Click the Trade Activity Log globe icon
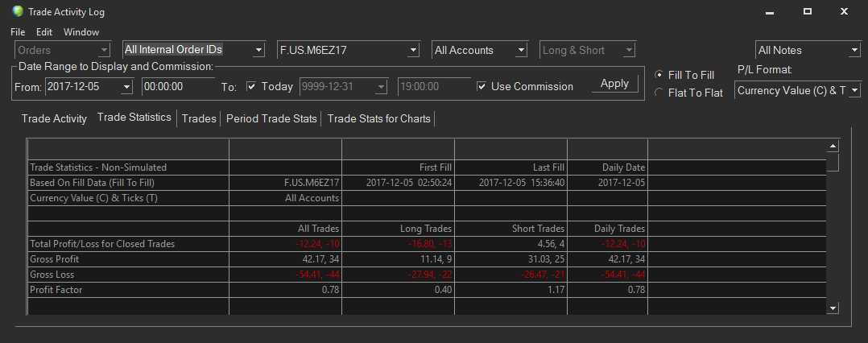The height and width of the screenshot is (343, 868). [18, 11]
